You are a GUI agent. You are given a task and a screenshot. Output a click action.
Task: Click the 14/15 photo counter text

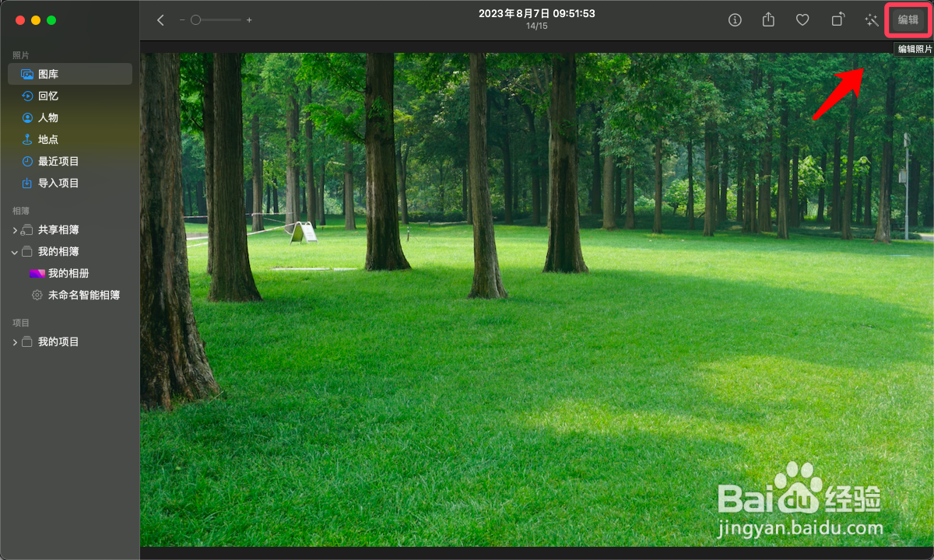coord(537,26)
